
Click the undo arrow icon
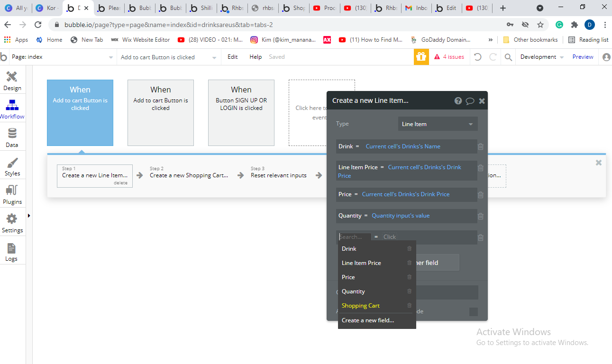click(478, 57)
